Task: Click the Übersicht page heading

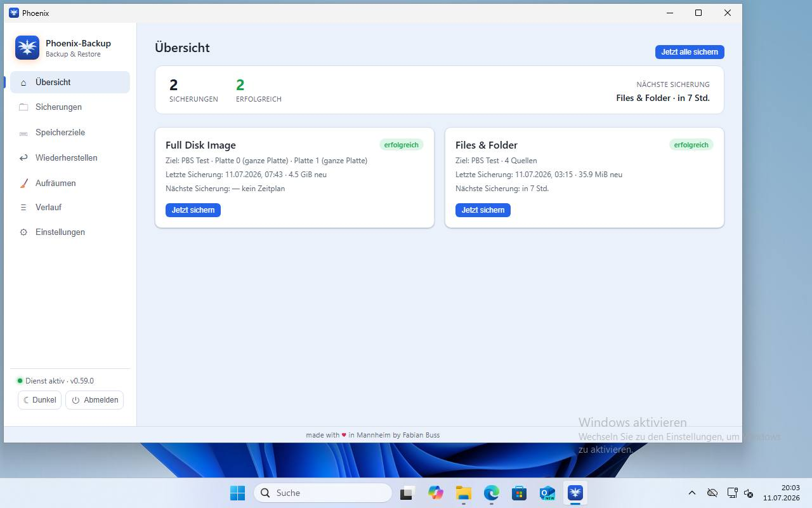Action: pos(182,48)
